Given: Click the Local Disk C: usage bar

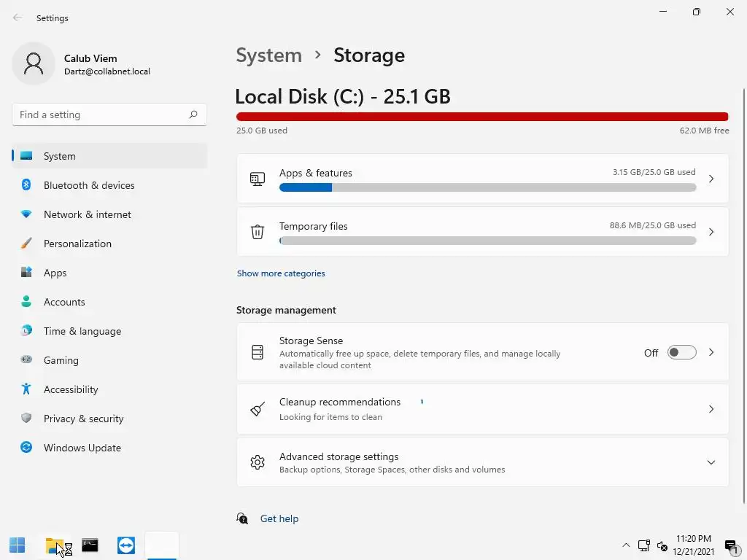Looking at the screenshot, I should (x=481, y=117).
